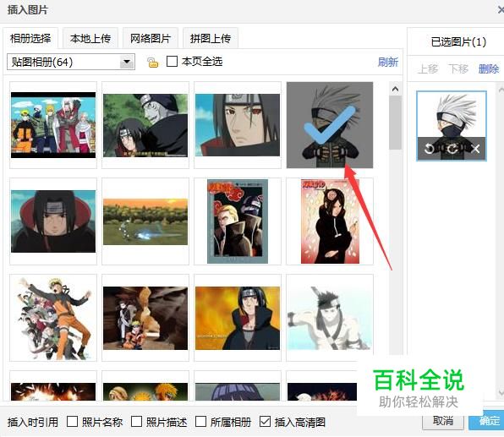Remove the selected Kakashi thumbnail with X

point(476,149)
